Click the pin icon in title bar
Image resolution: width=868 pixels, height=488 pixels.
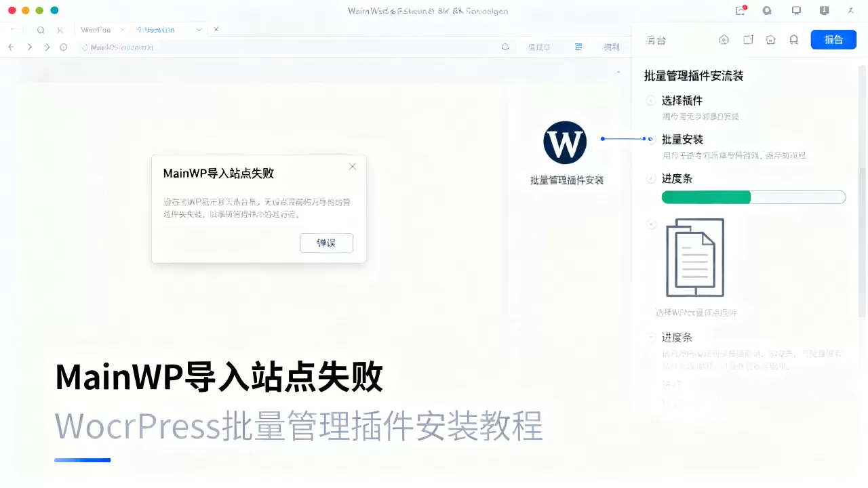click(x=850, y=10)
